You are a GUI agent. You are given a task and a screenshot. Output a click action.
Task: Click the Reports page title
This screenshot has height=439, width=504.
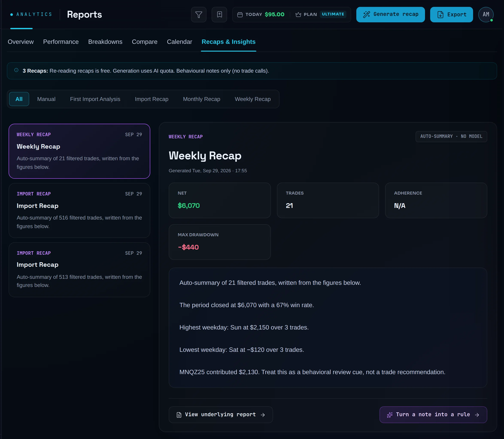tap(84, 15)
